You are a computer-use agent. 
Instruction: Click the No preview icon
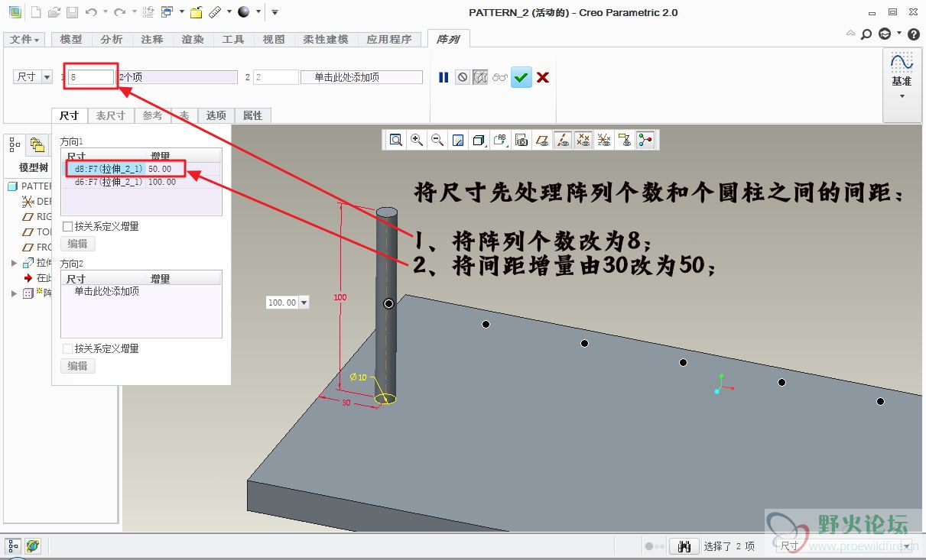(462, 77)
